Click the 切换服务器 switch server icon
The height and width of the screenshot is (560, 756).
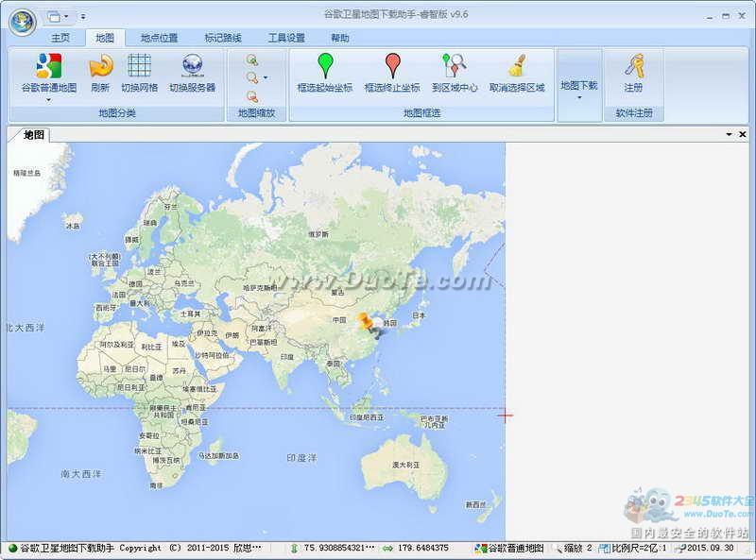pos(192,65)
